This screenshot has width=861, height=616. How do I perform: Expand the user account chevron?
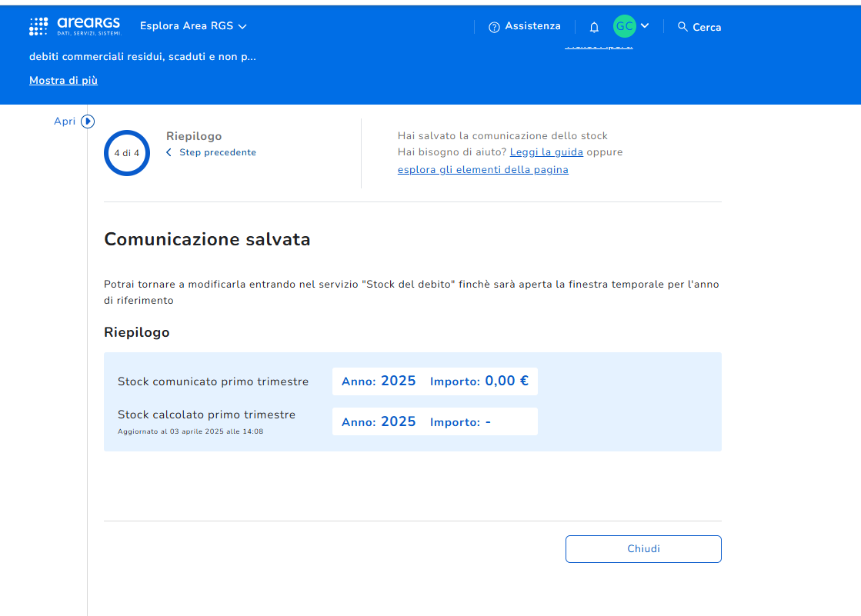(x=645, y=25)
